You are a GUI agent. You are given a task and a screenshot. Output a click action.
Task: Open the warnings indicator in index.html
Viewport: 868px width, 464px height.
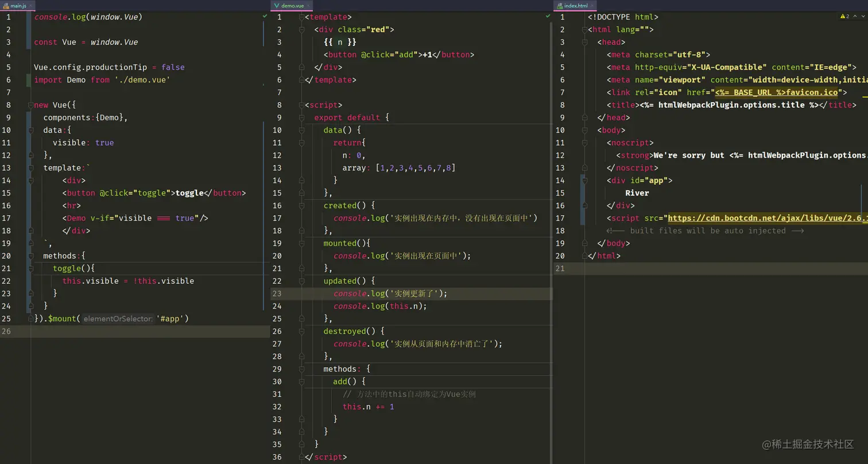pos(845,17)
